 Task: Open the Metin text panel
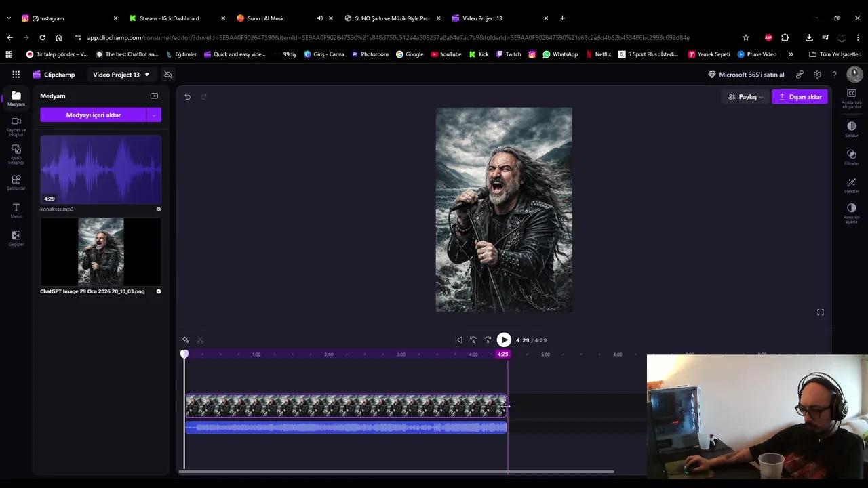[x=16, y=211]
